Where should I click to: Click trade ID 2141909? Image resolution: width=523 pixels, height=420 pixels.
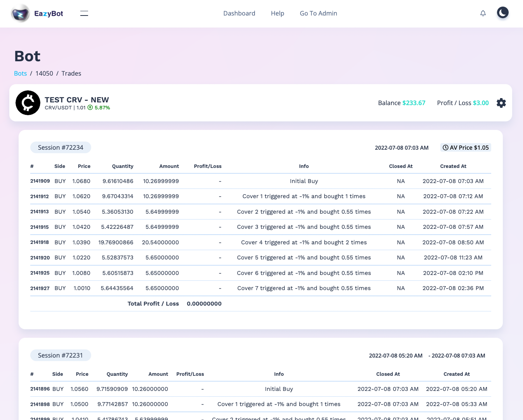(x=40, y=181)
